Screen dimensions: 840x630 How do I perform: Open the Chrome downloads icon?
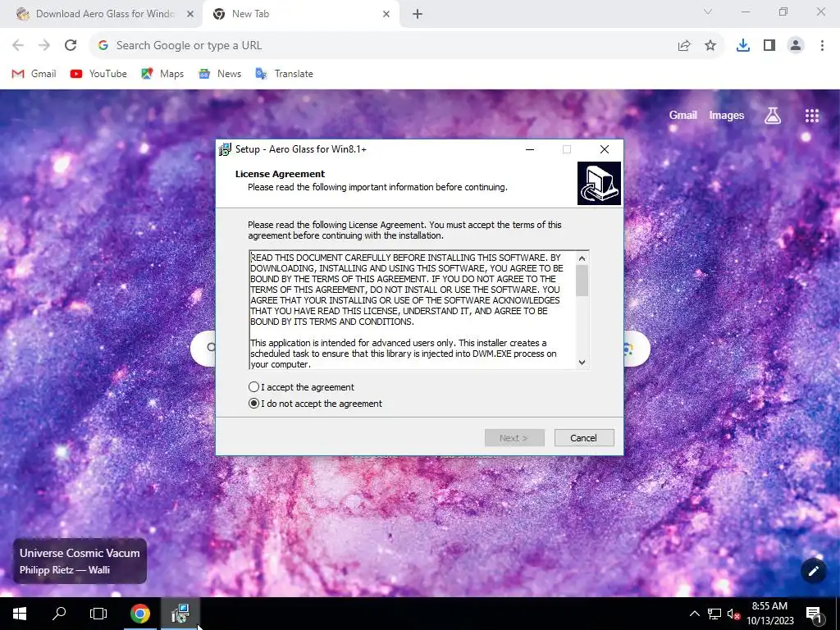(x=743, y=46)
